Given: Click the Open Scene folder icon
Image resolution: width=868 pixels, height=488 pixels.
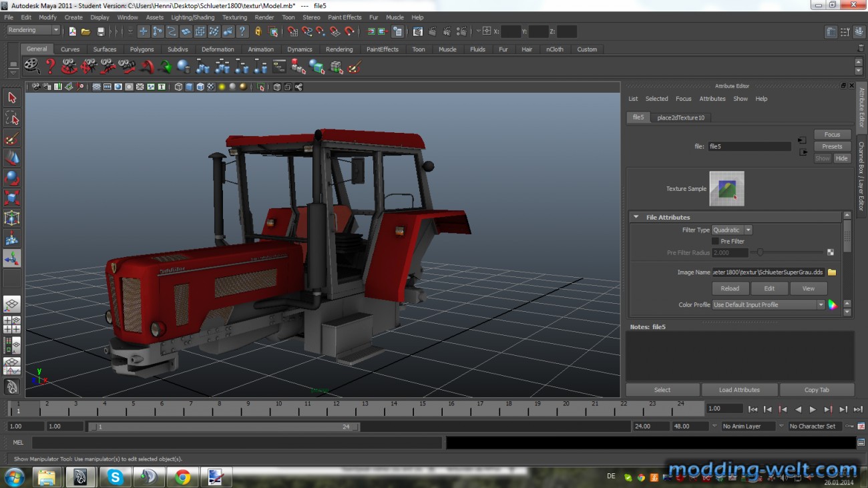Looking at the screenshot, I should (86, 31).
